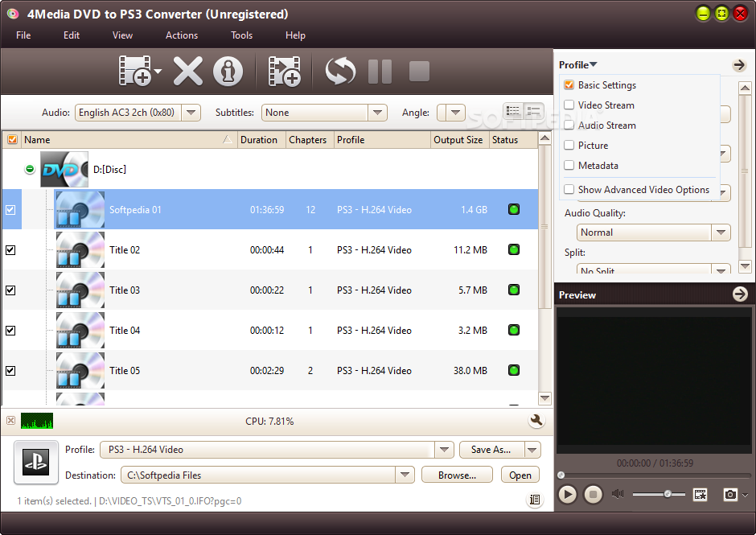
Task: Uncheck the Title 05 checkbox
Action: pos(10,371)
